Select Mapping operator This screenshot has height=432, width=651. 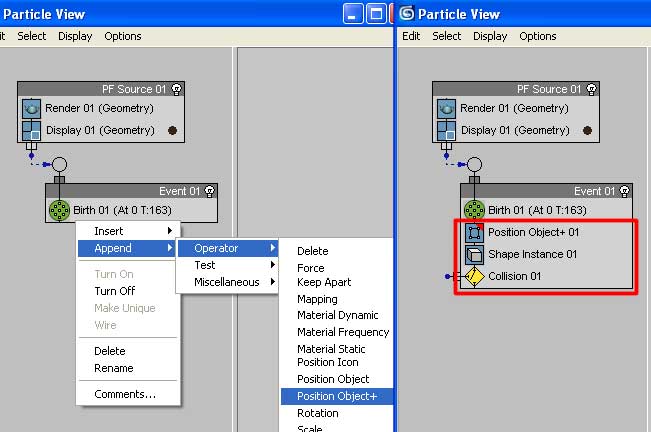tap(317, 299)
